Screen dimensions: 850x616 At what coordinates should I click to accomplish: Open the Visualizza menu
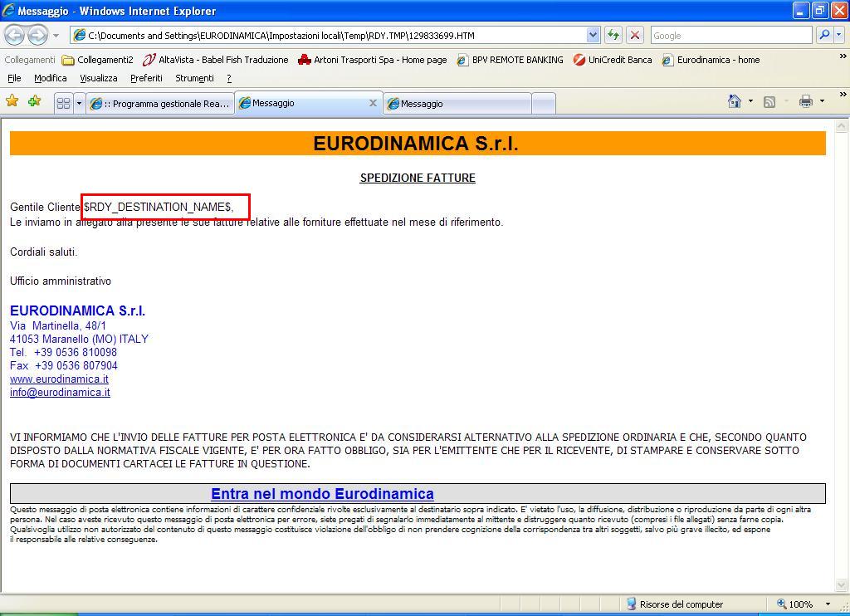[x=99, y=78]
